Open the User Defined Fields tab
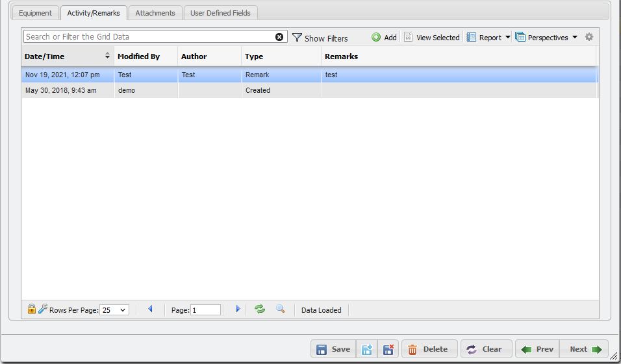Screen dimensions: 621x364 221,13
